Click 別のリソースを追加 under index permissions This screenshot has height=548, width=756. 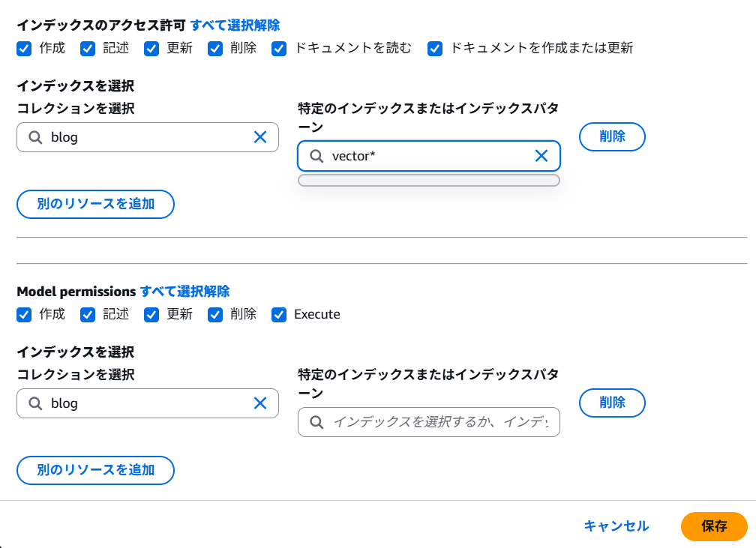[x=95, y=204]
